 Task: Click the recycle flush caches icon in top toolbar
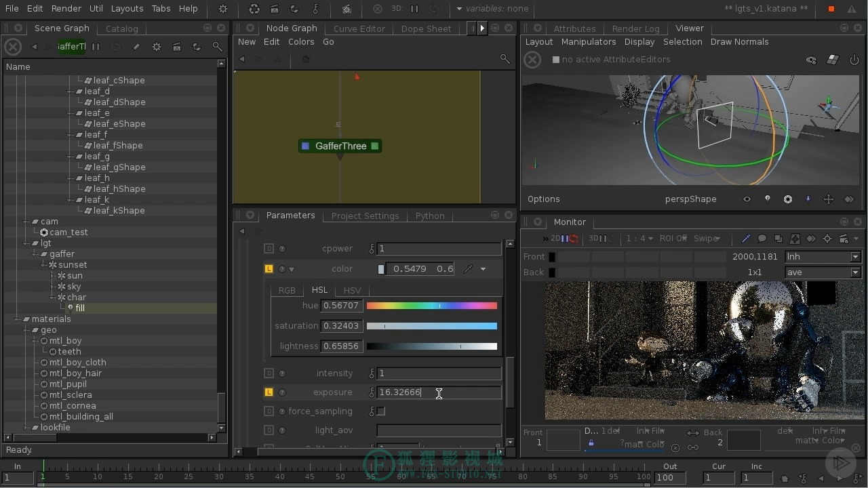[254, 9]
